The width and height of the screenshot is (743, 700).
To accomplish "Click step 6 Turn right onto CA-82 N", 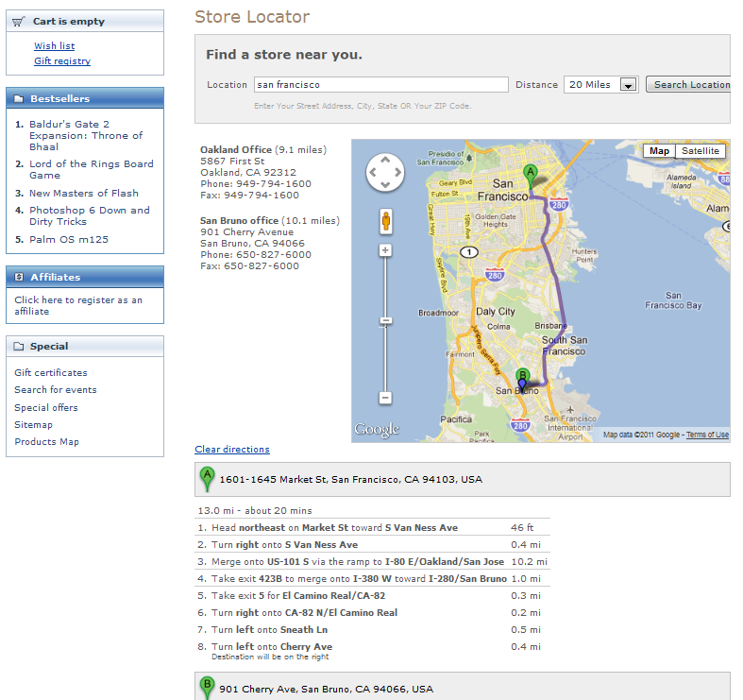I will pyautogui.click(x=373, y=613).
